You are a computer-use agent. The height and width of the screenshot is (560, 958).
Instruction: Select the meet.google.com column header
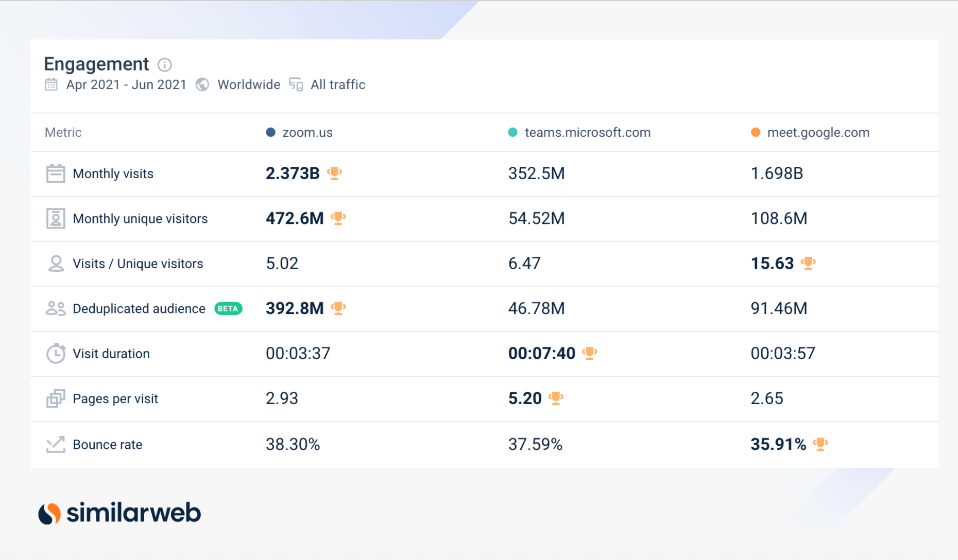pyautogui.click(x=818, y=133)
